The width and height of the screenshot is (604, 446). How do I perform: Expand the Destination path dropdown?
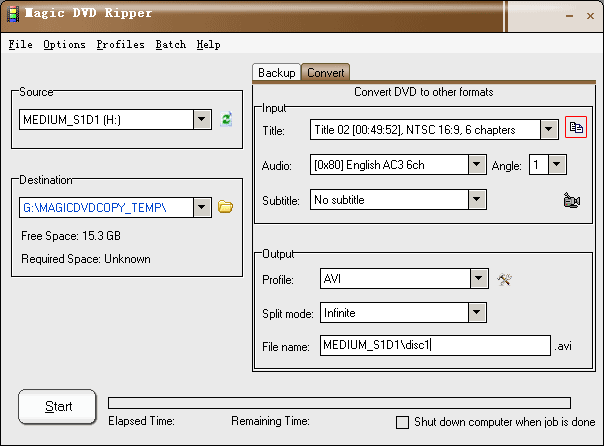pos(202,208)
